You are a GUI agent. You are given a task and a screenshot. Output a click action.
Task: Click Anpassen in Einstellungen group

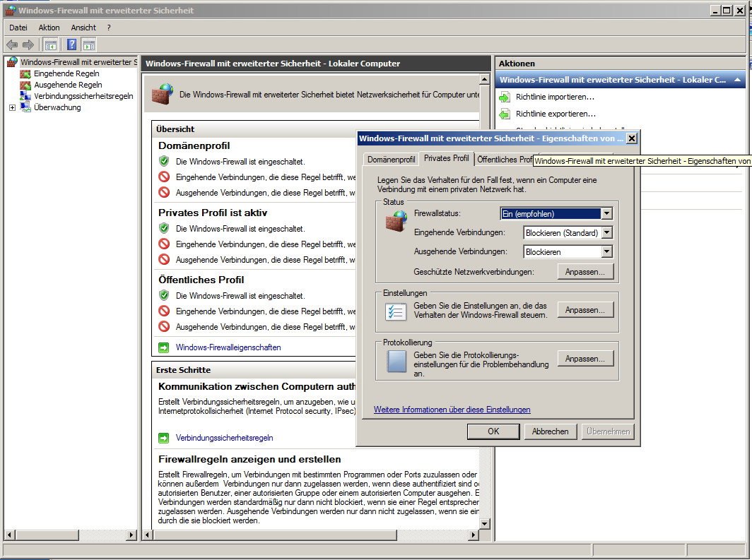pyautogui.click(x=585, y=310)
